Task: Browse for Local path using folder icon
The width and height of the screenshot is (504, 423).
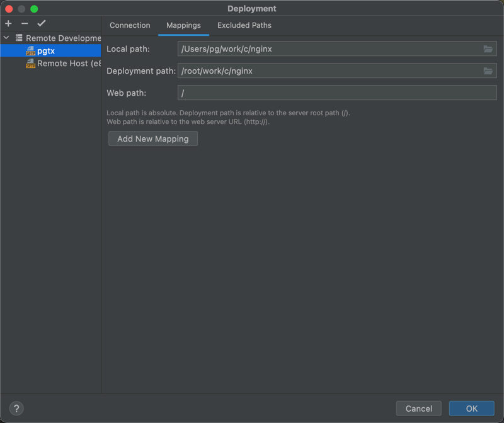Action: tap(488, 49)
